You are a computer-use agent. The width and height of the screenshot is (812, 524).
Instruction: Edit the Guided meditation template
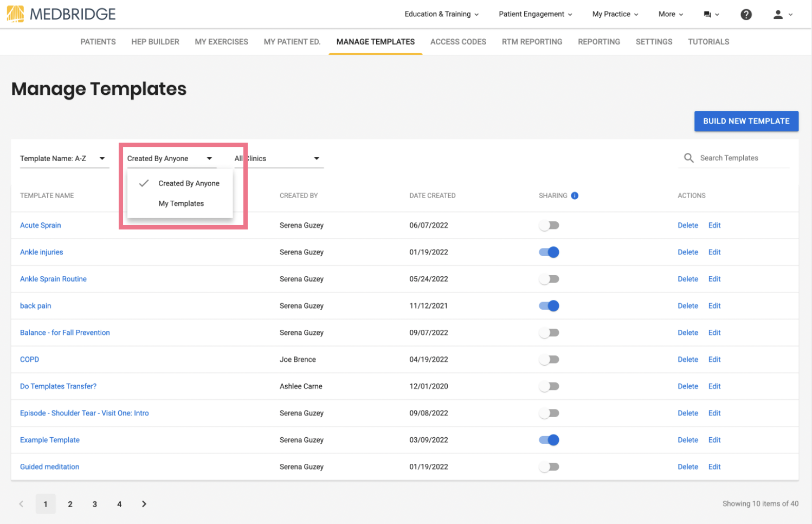click(x=714, y=467)
